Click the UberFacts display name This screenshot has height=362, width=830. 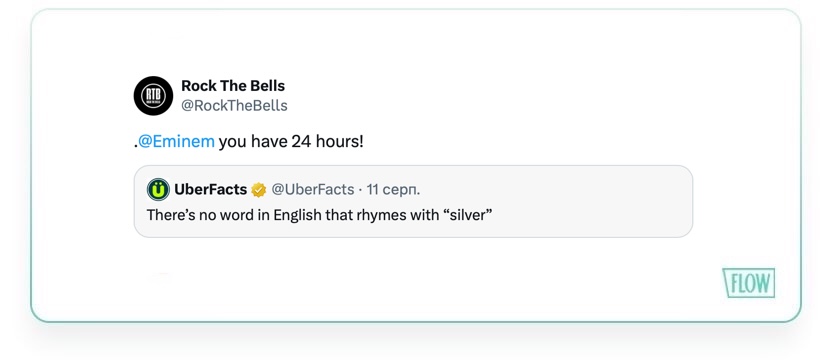pyautogui.click(x=211, y=189)
